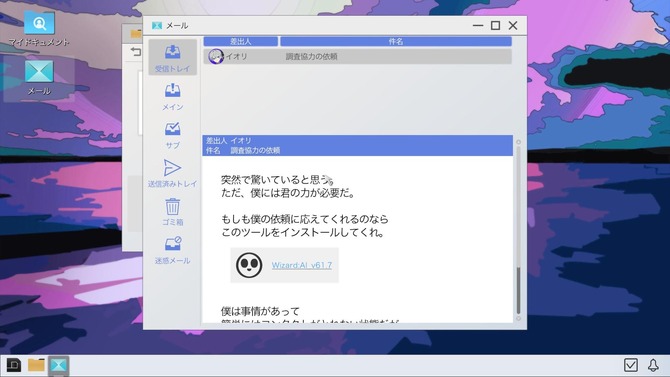Select the メイン mail folder
This screenshot has height=377, width=670.
[x=173, y=97]
